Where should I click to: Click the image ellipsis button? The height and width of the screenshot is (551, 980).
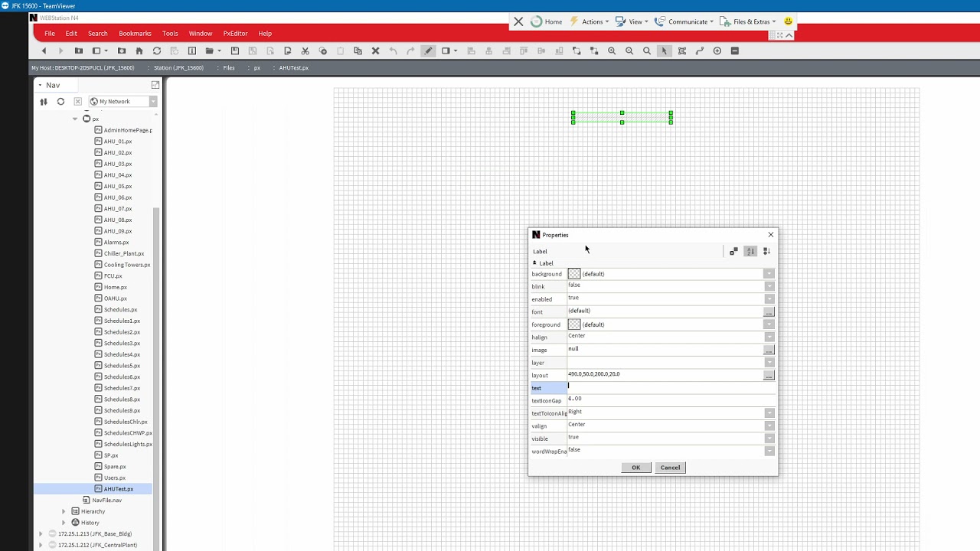(769, 350)
